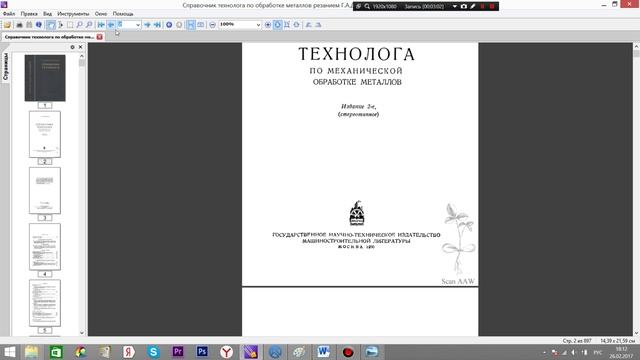Click the recorder magnifier icon

pos(367,7)
